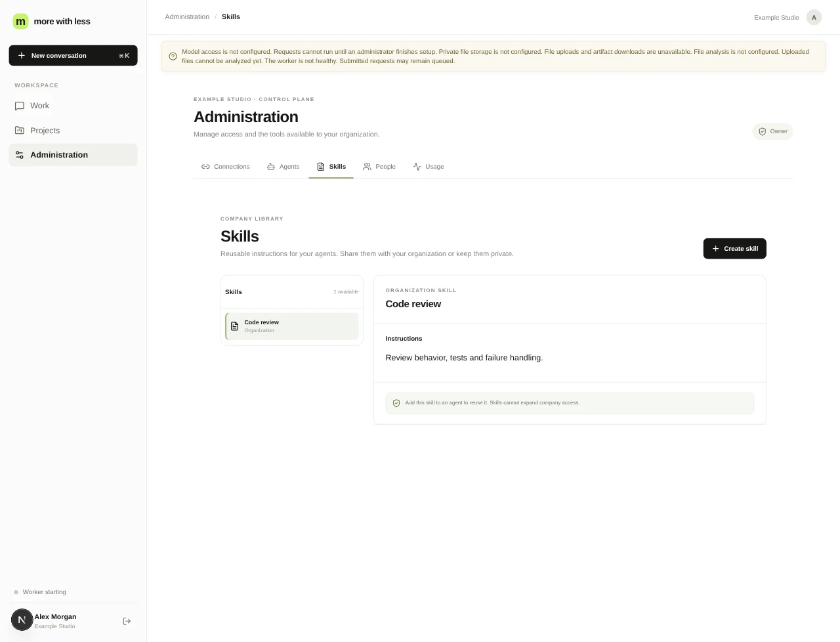Click the Code review detail heading
The image size is (840, 642).
coord(413,304)
